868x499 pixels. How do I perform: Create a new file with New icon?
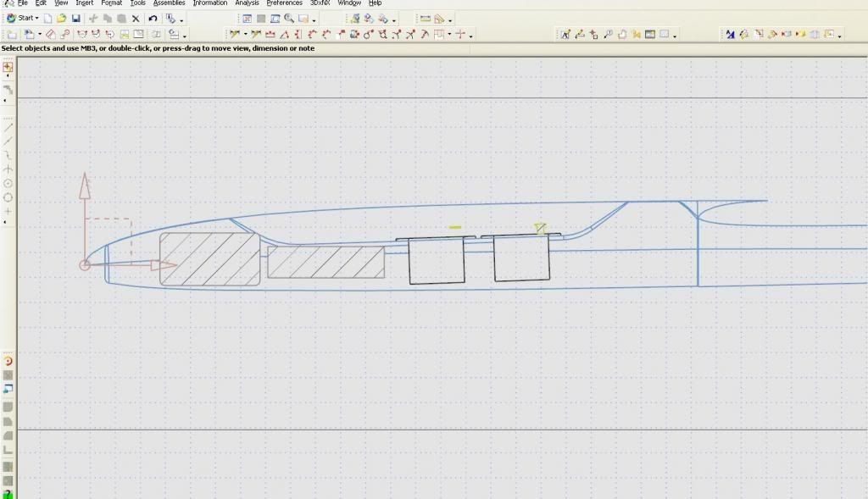(x=48, y=19)
